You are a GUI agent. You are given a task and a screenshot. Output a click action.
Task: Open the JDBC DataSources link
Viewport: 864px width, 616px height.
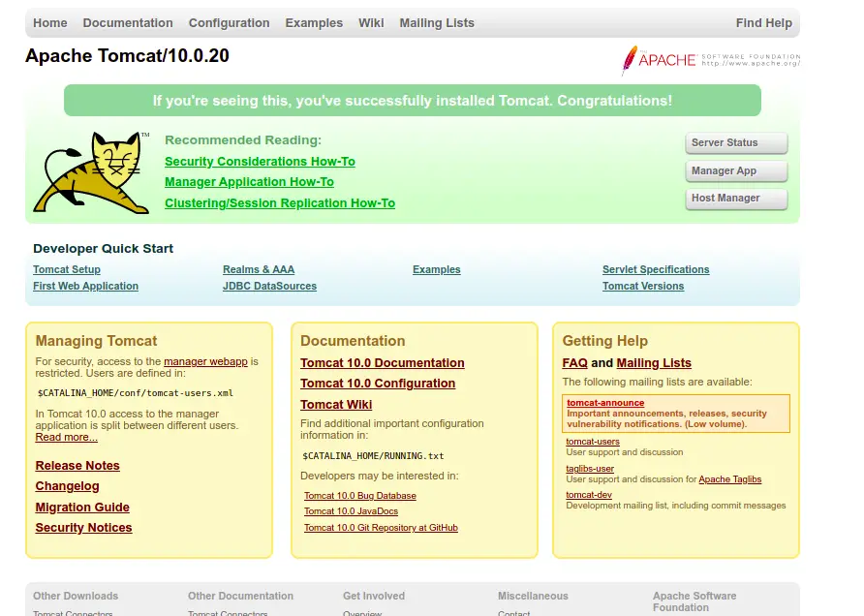(x=269, y=287)
